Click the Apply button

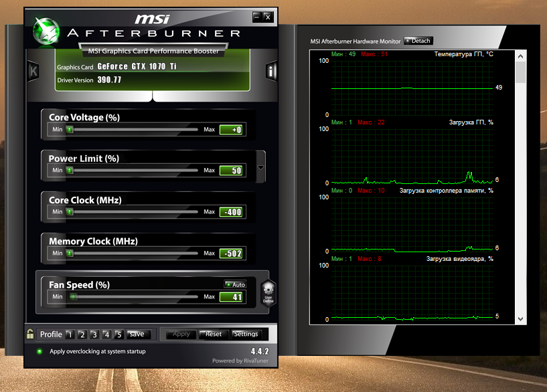pyautogui.click(x=181, y=334)
